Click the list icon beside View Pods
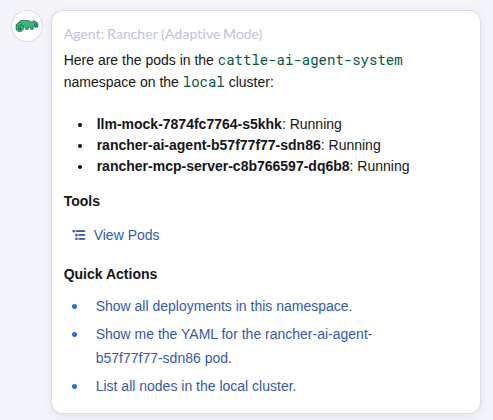 coord(79,235)
